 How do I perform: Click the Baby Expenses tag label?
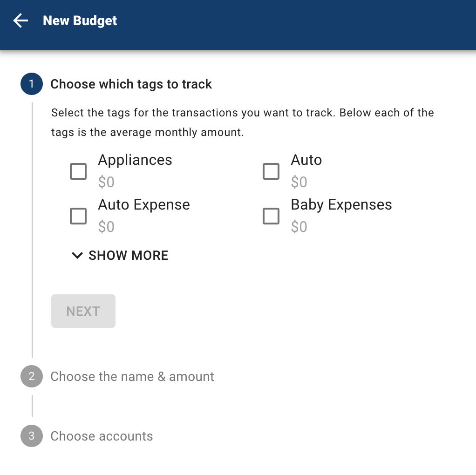pyautogui.click(x=341, y=205)
